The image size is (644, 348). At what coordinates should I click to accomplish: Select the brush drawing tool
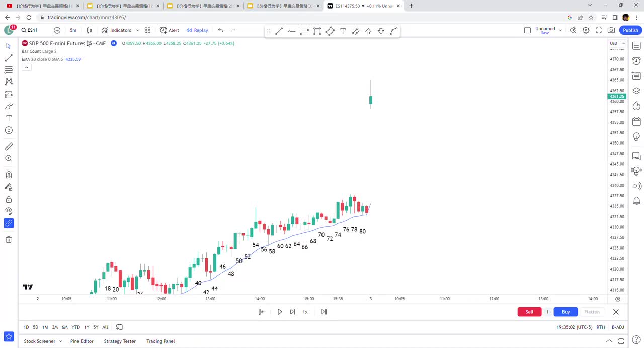click(9, 106)
